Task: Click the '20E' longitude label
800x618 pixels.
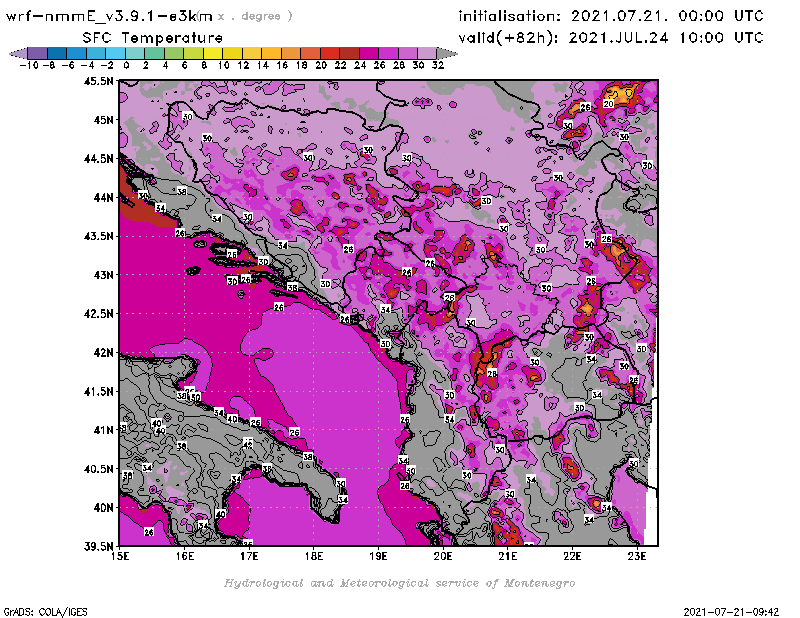Action: 443,556
